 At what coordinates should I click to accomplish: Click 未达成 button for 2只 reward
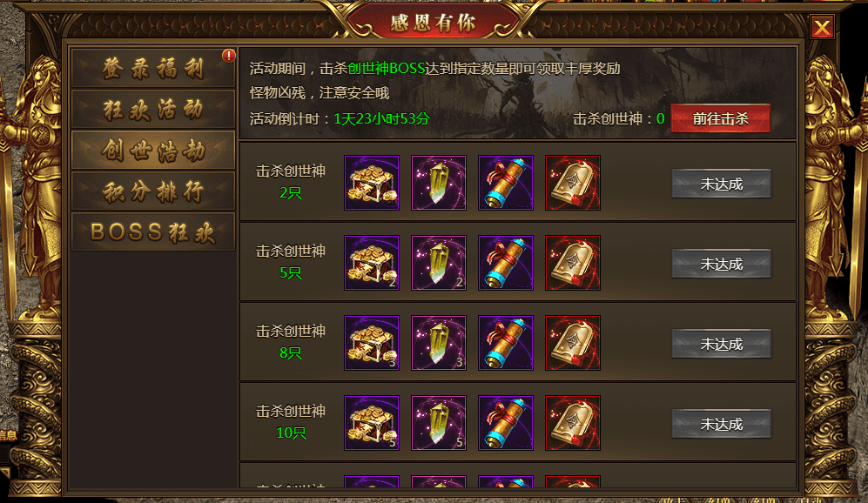pos(722,184)
